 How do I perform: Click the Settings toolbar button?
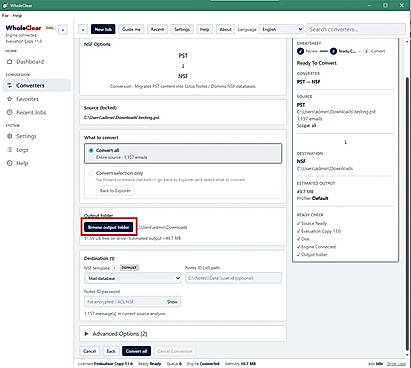coord(182,29)
